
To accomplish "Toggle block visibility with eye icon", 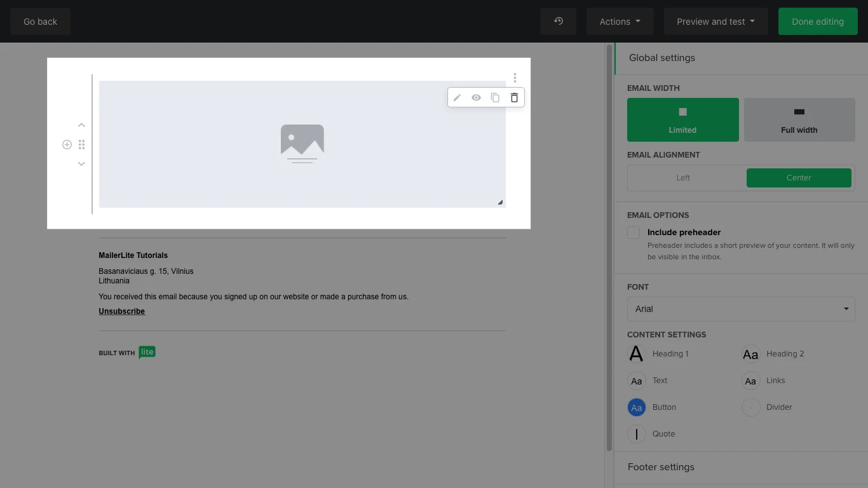I will 476,98.
